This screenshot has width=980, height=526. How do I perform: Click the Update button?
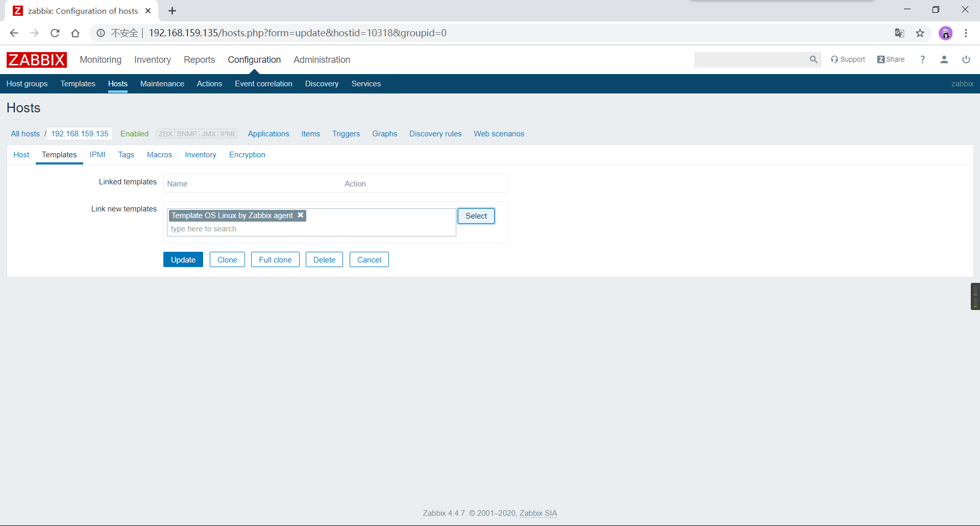coord(183,259)
